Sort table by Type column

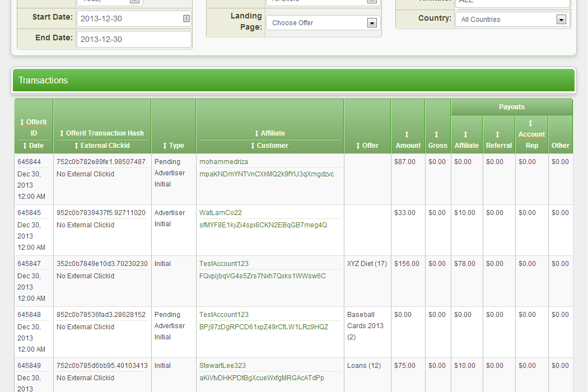click(174, 146)
